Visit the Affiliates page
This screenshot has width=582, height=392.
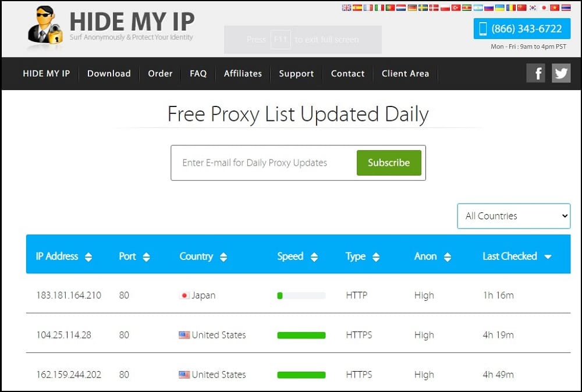click(243, 73)
